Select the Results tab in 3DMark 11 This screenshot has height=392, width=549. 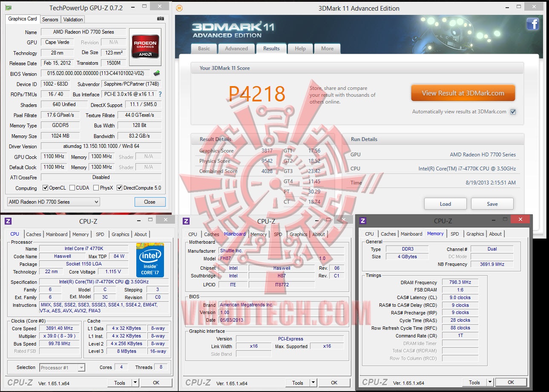click(x=271, y=48)
